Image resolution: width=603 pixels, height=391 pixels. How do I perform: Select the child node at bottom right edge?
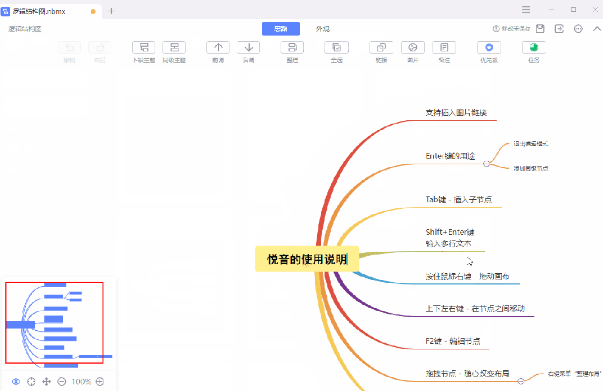coord(575,374)
